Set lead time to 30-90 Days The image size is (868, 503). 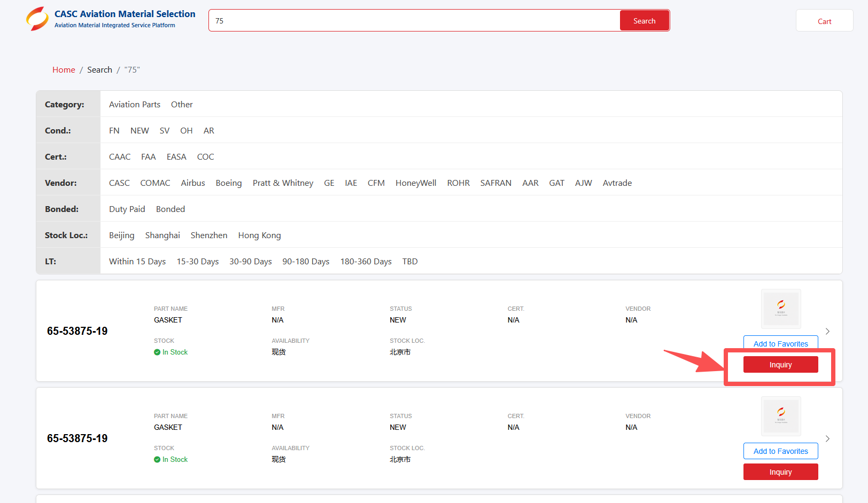click(251, 262)
